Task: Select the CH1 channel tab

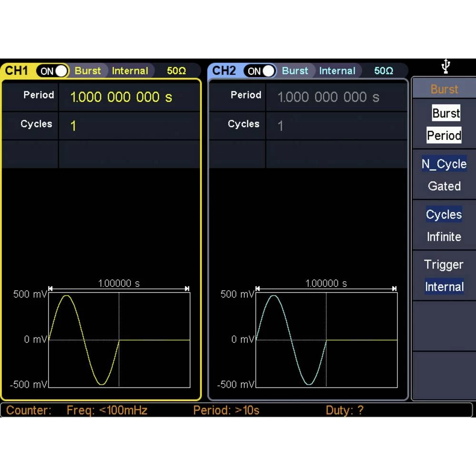Action: pyautogui.click(x=17, y=71)
